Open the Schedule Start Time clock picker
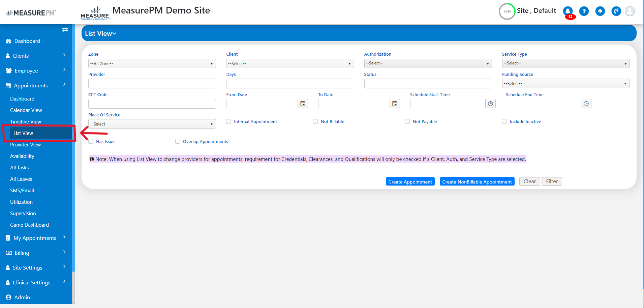644x308 pixels. [490, 104]
